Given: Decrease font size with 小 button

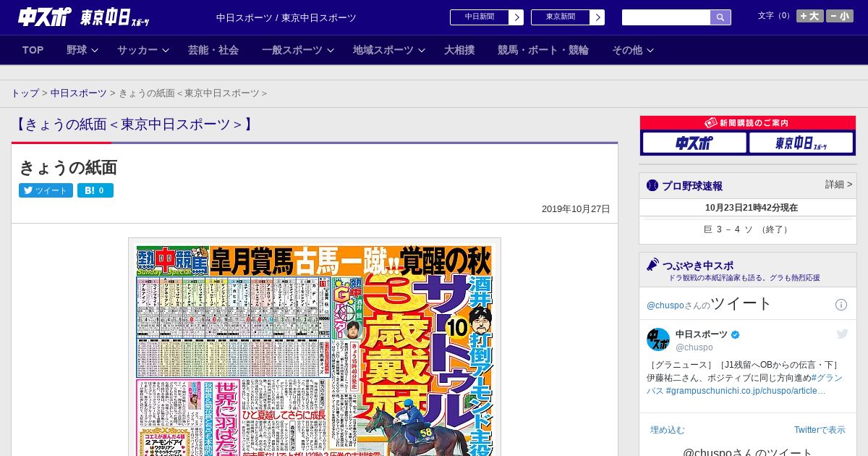Looking at the screenshot, I should (x=840, y=16).
